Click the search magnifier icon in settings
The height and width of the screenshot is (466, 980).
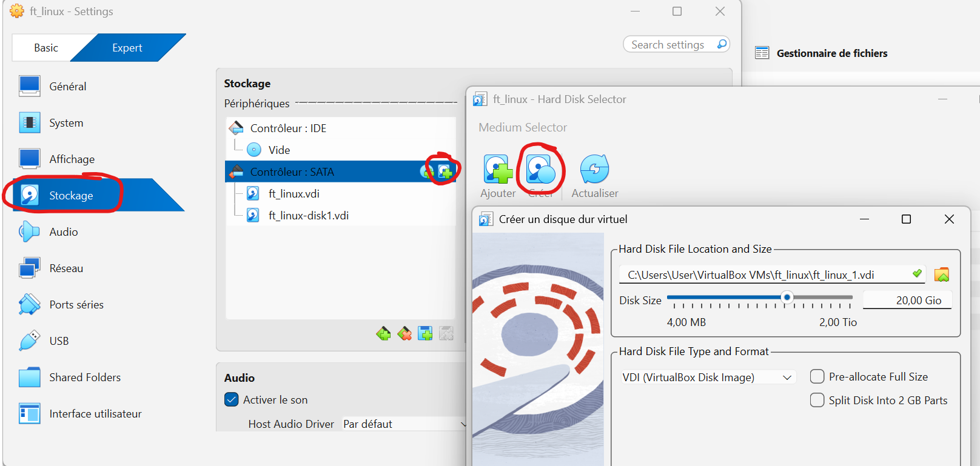(x=722, y=44)
